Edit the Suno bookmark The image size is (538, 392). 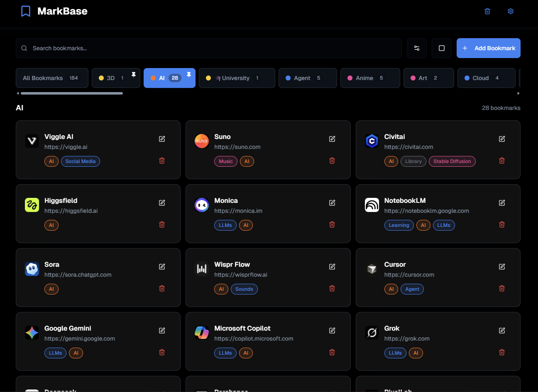click(x=332, y=139)
